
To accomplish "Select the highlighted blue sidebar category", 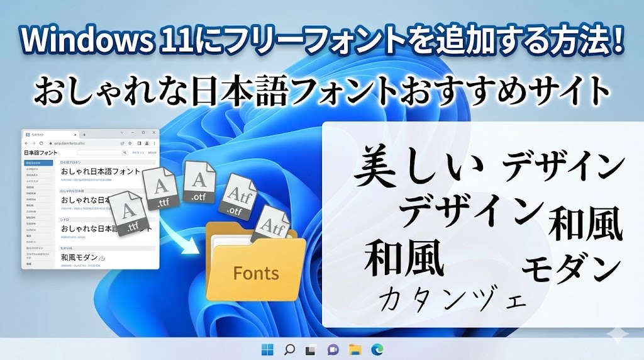I will [x=38, y=163].
